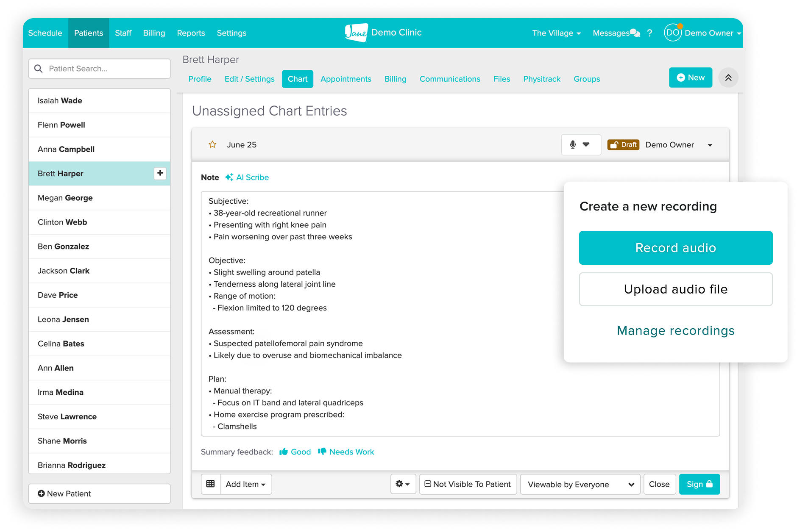Switch to the Appointments tab

tap(346, 79)
